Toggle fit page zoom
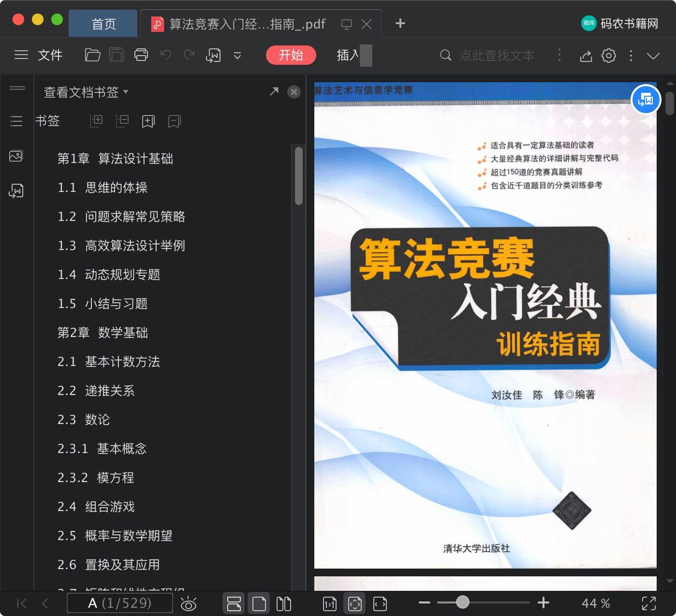The height and width of the screenshot is (616, 676). (x=355, y=603)
